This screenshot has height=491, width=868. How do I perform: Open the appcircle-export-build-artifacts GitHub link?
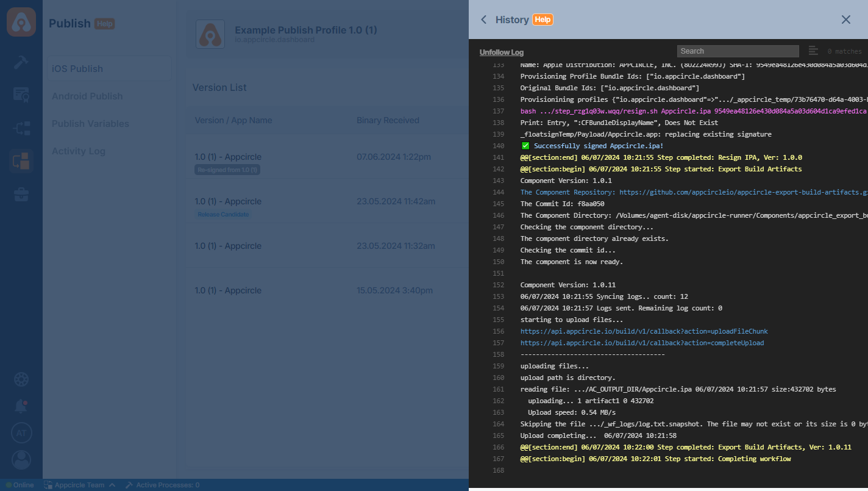(x=744, y=192)
